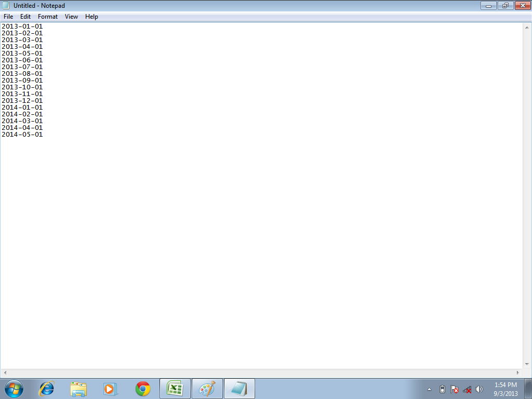This screenshot has height=399, width=532.
Task: Click the Notepad icon in the title bar
Action: point(6,5)
